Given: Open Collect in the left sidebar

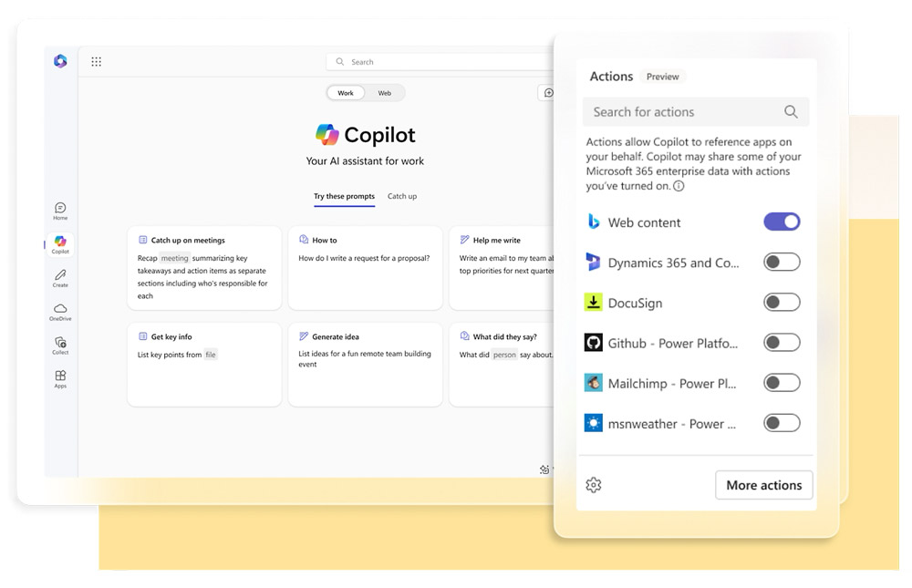Looking at the screenshot, I should 60,346.
